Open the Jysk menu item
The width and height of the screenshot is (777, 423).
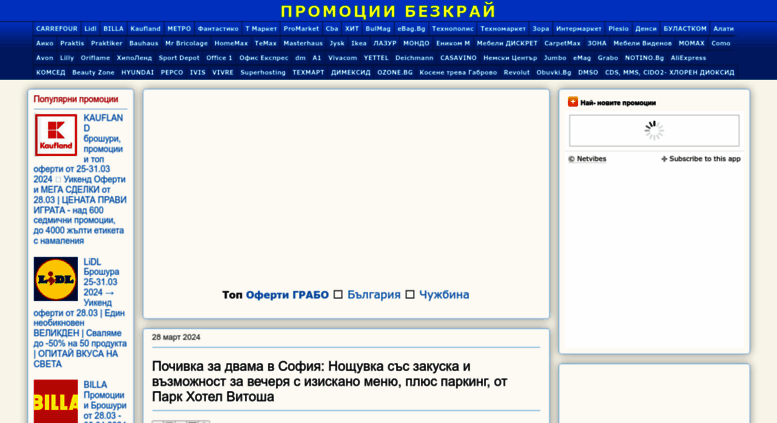[337, 43]
